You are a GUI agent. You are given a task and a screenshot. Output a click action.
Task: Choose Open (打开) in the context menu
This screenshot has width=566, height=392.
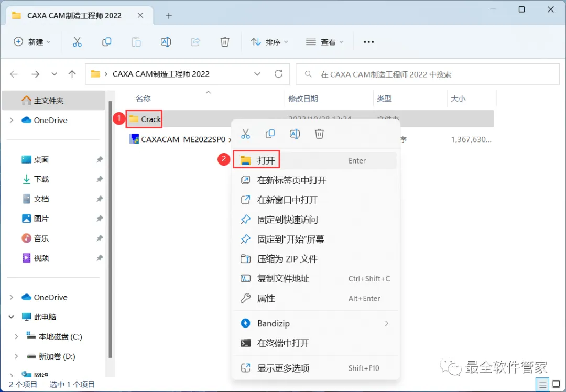[x=315, y=160]
